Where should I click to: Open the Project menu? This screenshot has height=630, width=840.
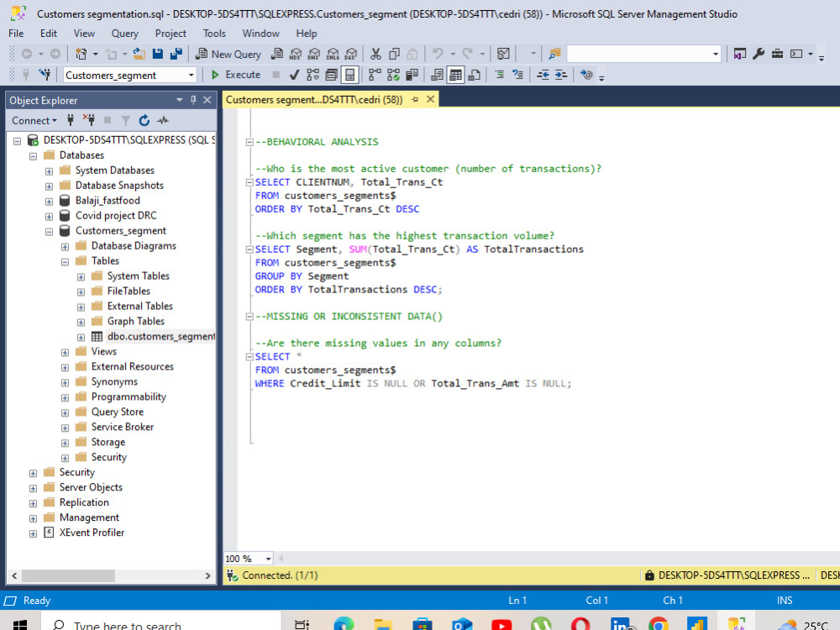click(x=171, y=34)
